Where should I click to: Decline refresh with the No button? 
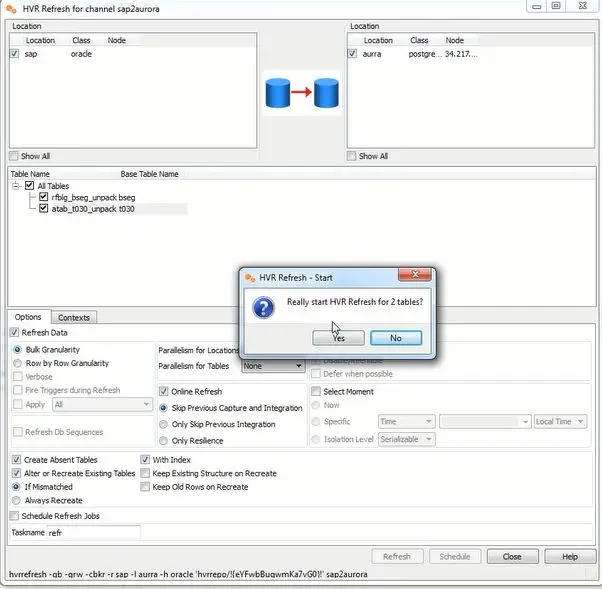396,338
